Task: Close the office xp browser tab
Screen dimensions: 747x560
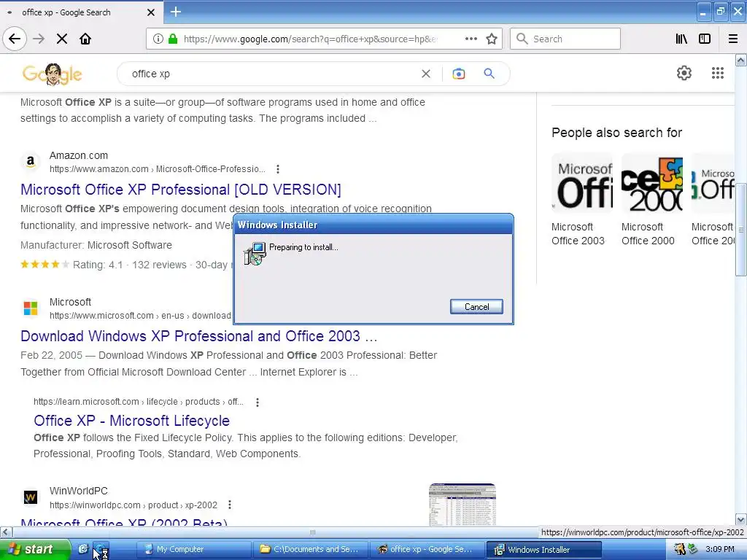Action: coord(150,12)
